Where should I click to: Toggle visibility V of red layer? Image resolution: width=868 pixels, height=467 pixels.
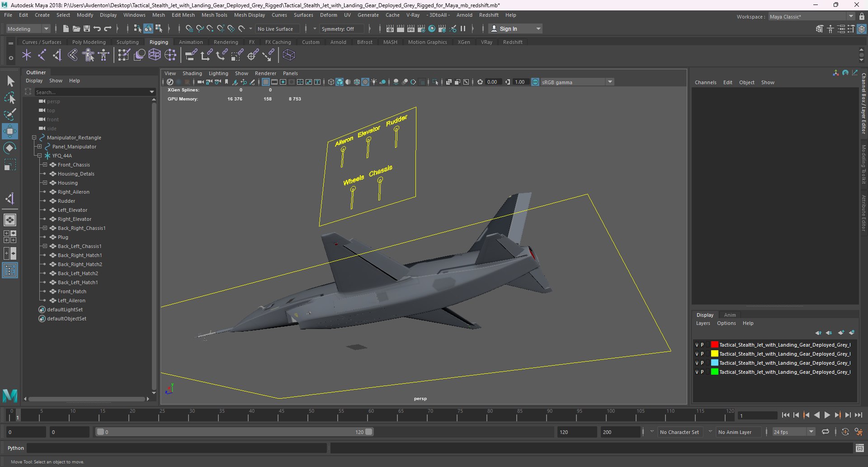[697, 345]
